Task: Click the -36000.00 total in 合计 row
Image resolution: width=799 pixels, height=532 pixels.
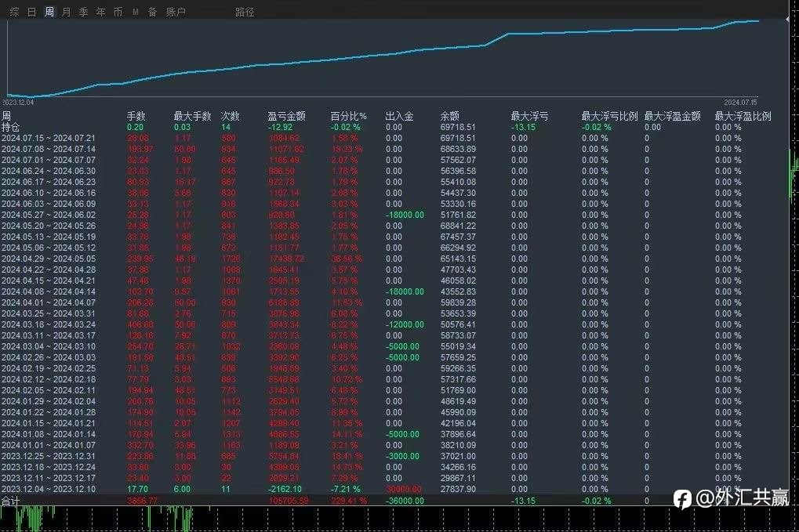Action: (x=405, y=501)
